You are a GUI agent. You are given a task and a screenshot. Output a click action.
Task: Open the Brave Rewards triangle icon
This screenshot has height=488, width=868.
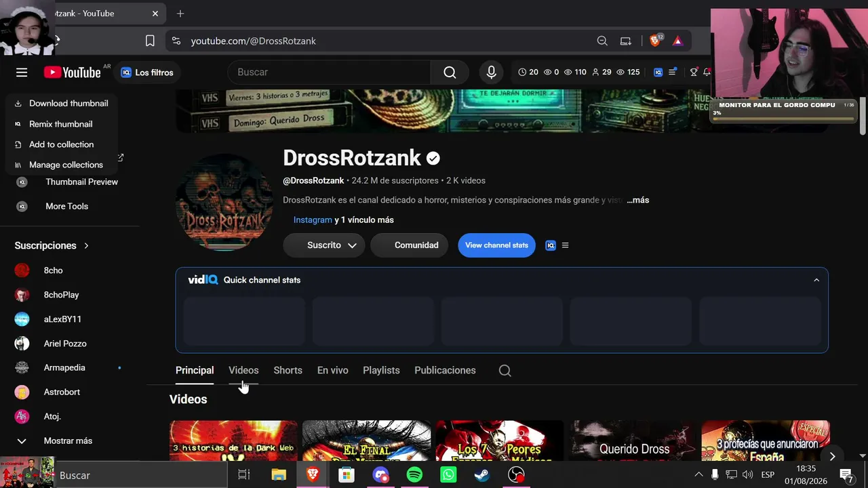pos(677,41)
